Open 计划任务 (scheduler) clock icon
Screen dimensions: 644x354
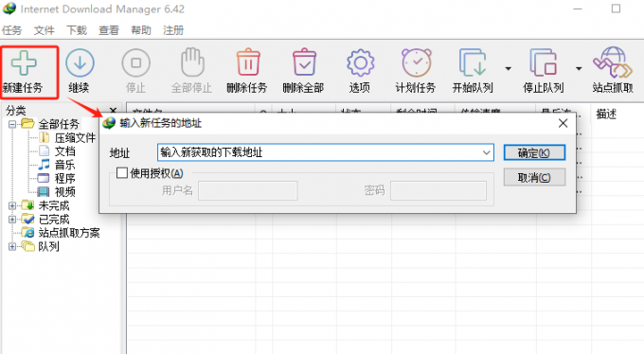point(416,62)
